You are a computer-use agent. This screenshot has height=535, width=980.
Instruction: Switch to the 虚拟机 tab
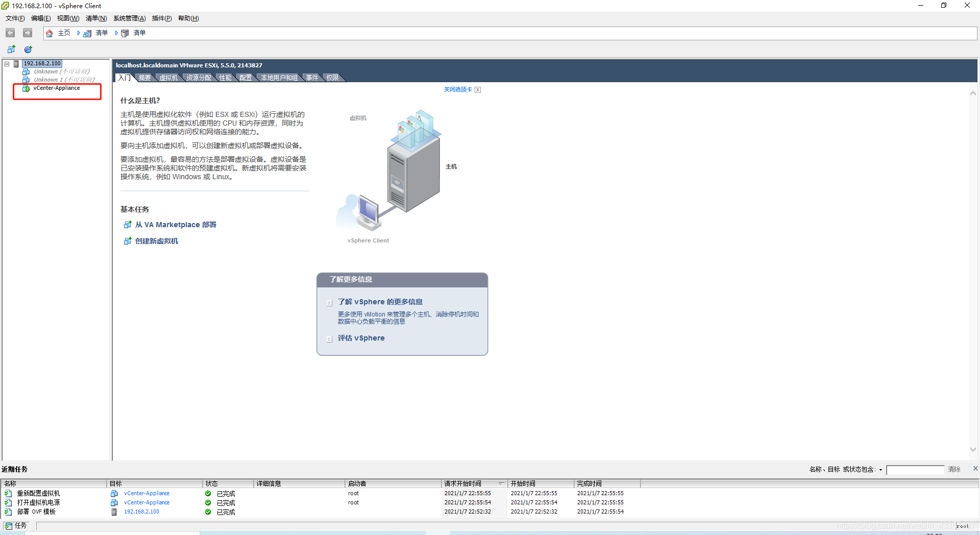(168, 78)
